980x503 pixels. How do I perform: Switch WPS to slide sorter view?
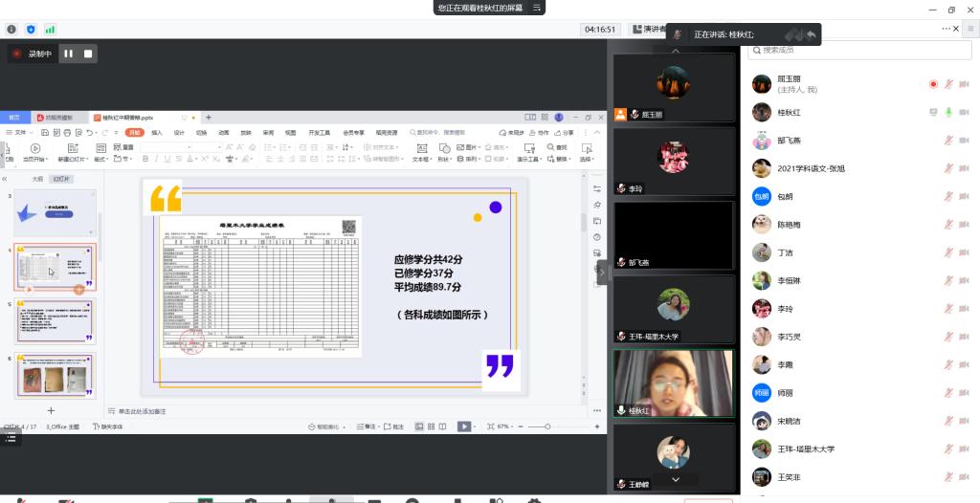429,426
